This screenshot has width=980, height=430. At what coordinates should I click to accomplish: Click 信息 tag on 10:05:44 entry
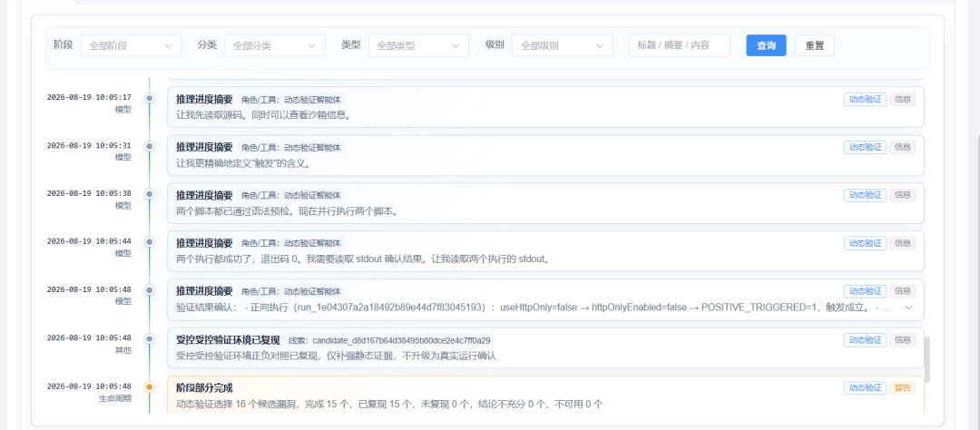click(x=903, y=243)
